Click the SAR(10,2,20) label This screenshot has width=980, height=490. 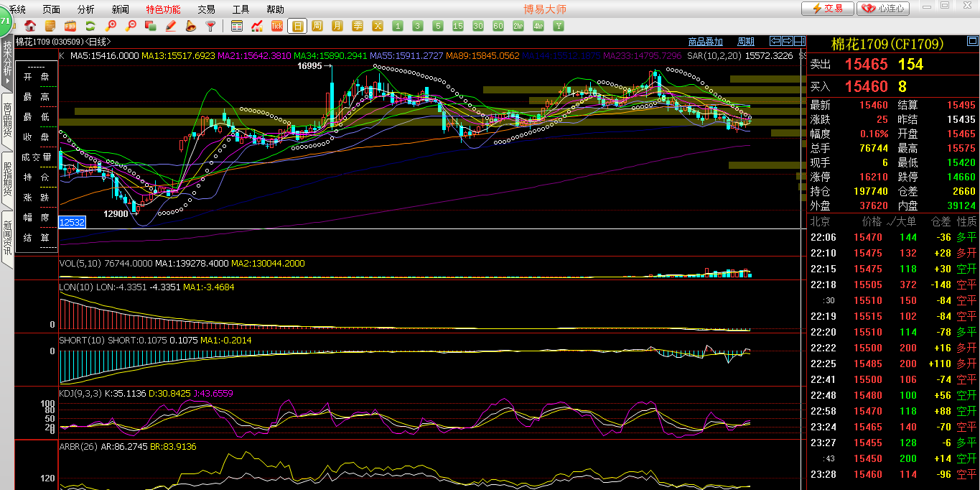(x=714, y=55)
